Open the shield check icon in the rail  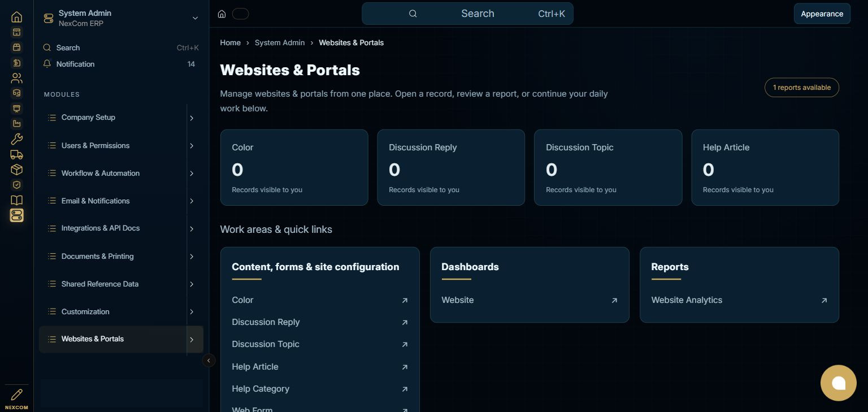(16, 185)
